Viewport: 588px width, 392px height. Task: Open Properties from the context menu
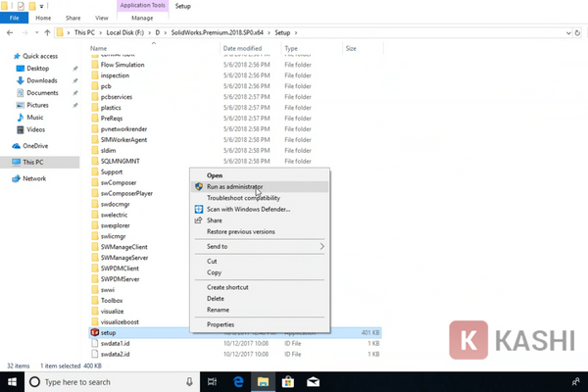pyautogui.click(x=260, y=324)
